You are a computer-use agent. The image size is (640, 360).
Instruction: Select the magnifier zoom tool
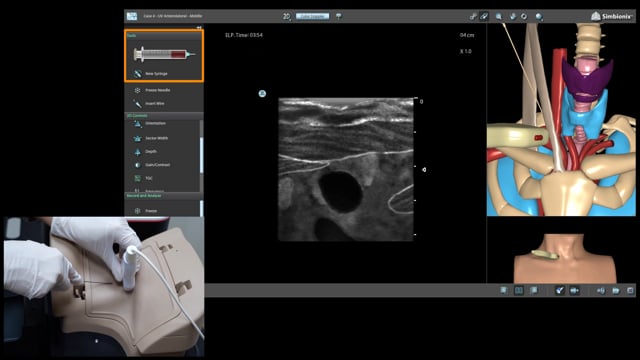pyautogui.click(x=499, y=16)
